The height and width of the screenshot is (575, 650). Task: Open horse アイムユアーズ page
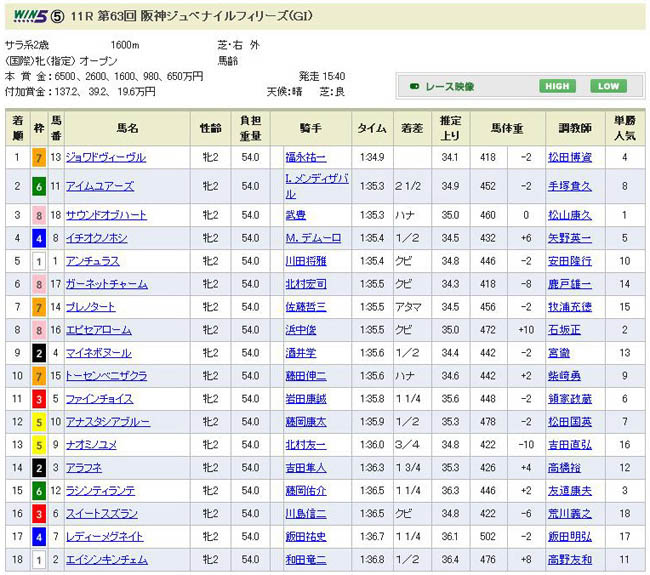(x=99, y=185)
